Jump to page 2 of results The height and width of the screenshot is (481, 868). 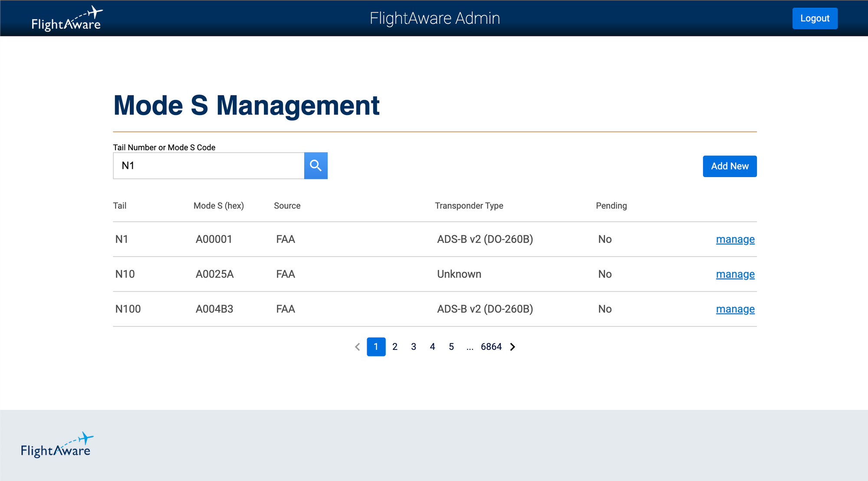[x=395, y=347]
